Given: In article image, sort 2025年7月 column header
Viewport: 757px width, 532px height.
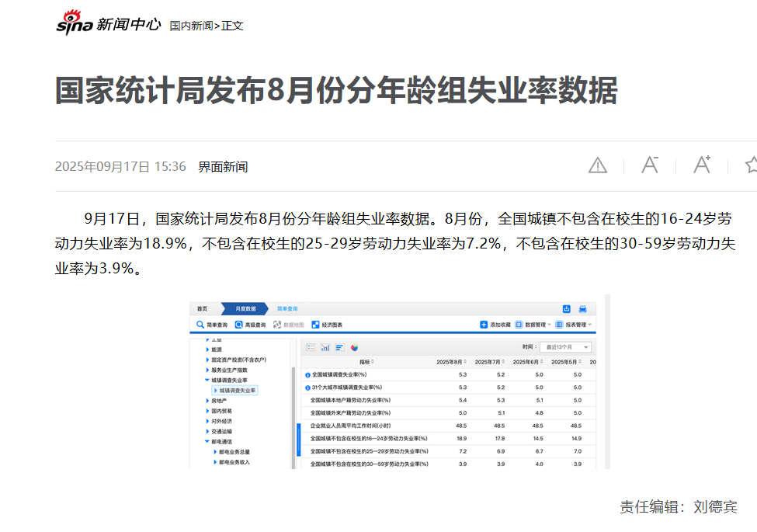Looking at the screenshot, I should coord(490,362).
